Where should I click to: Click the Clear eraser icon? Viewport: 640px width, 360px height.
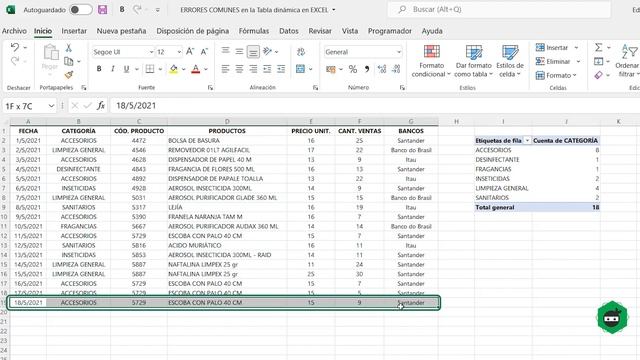pyautogui.click(x=598, y=75)
